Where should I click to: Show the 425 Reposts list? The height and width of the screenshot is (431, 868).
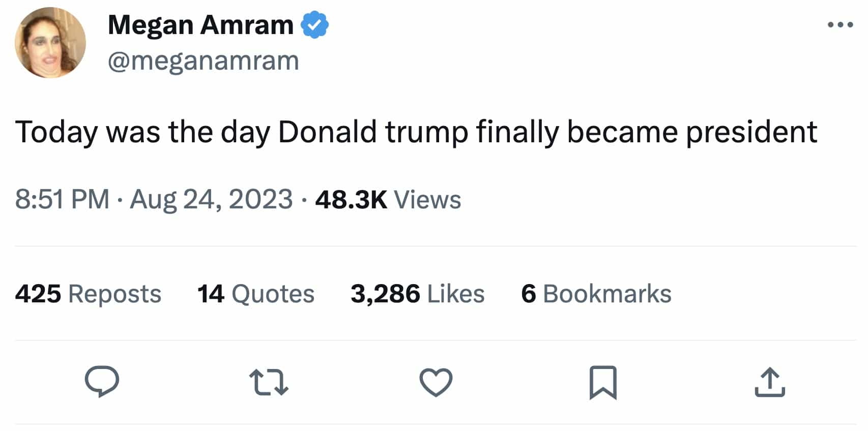click(x=88, y=294)
